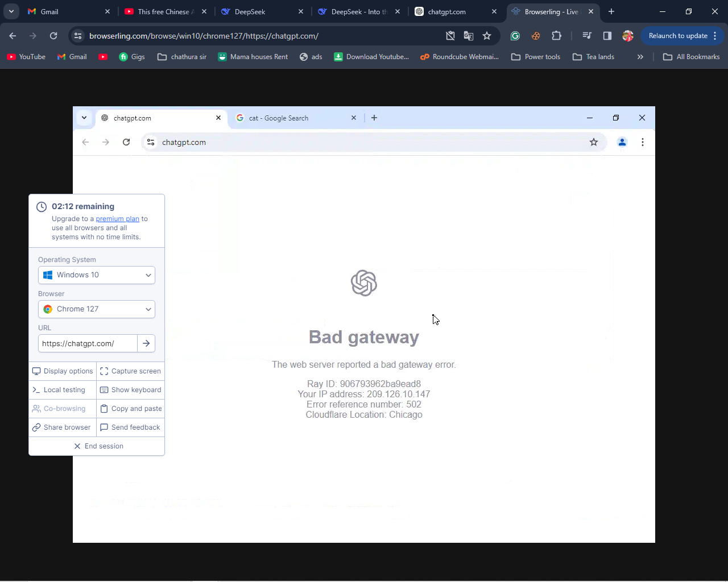This screenshot has height=582, width=728.
Task: Close the remote chatgpt.com tab
Action: [x=218, y=118]
